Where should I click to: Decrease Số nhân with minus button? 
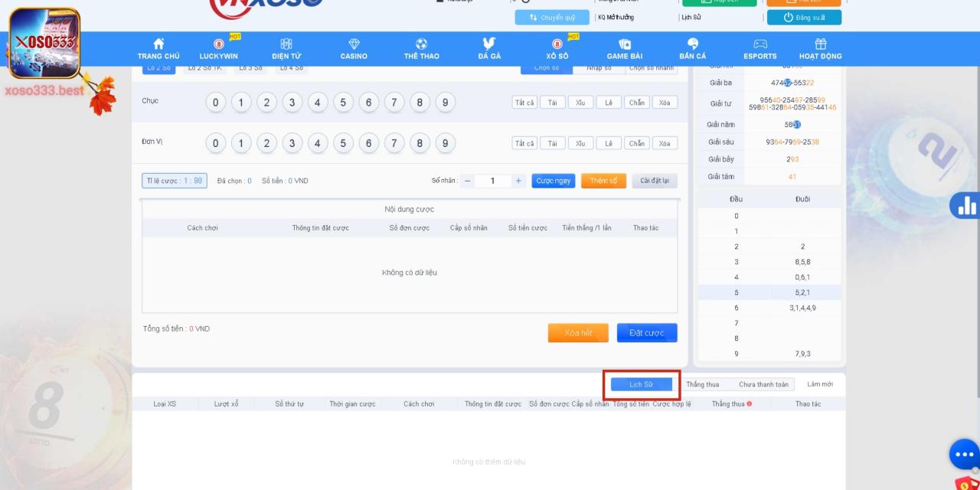[x=468, y=181]
